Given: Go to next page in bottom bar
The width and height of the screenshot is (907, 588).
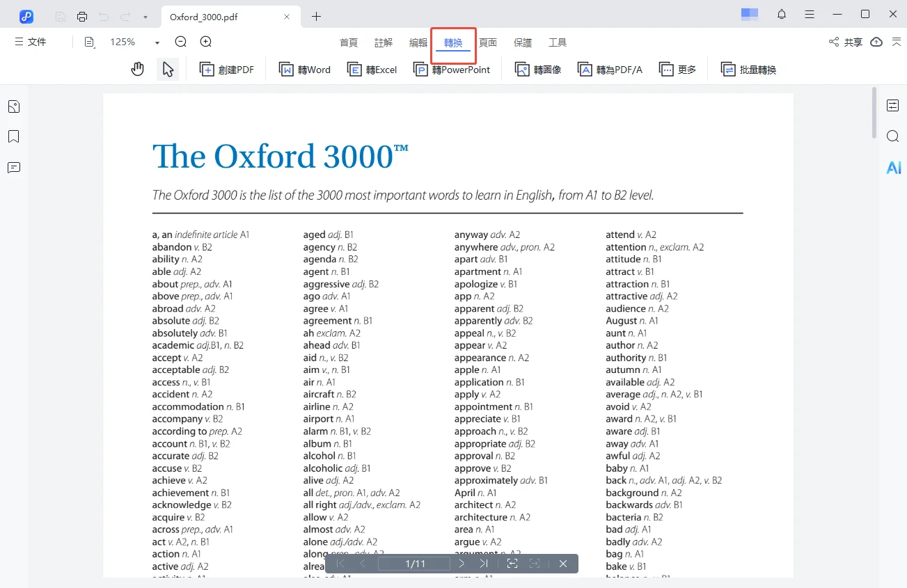Looking at the screenshot, I should [462, 564].
